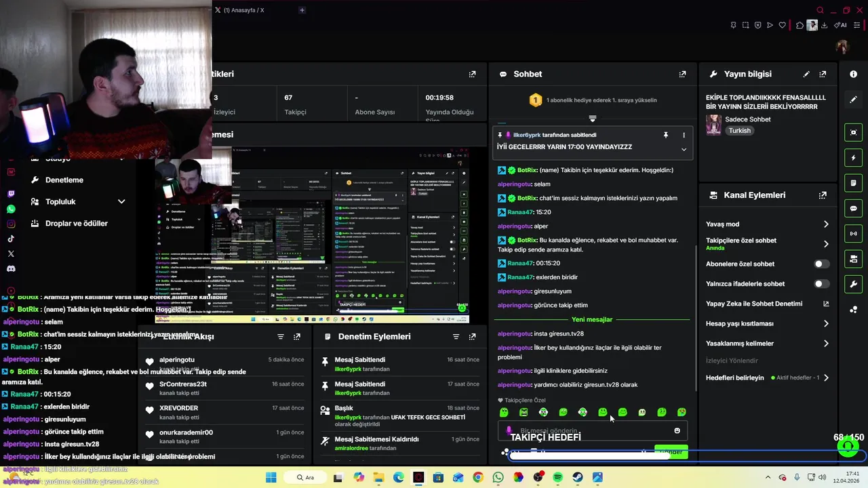
Task: Click the Instagram icon in left sidebar
Action: [11, 224]
